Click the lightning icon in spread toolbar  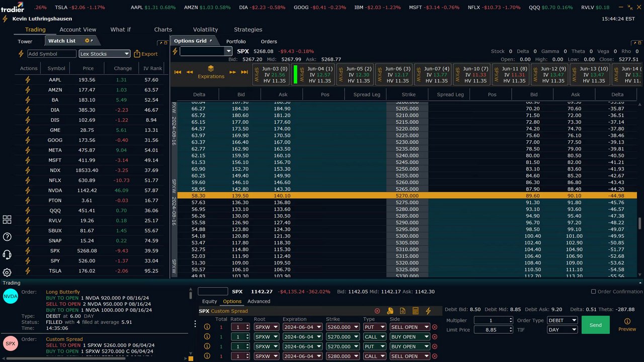[428, 311]
